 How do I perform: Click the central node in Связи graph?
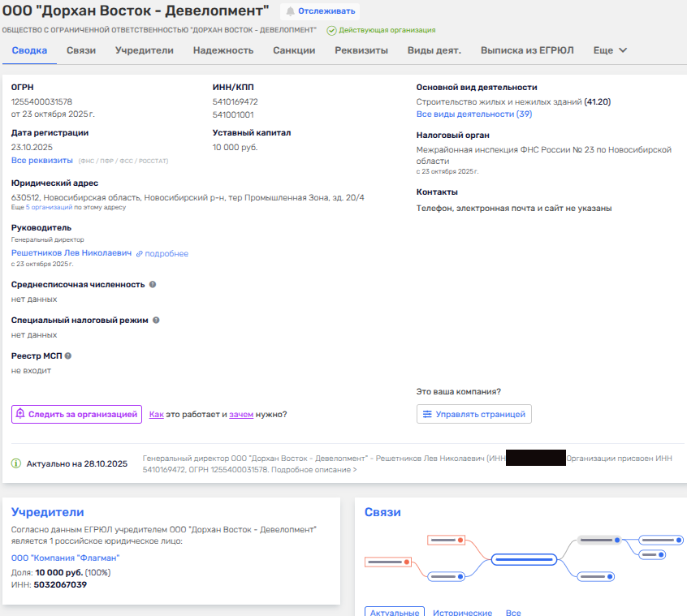click(x=524, y=558)
